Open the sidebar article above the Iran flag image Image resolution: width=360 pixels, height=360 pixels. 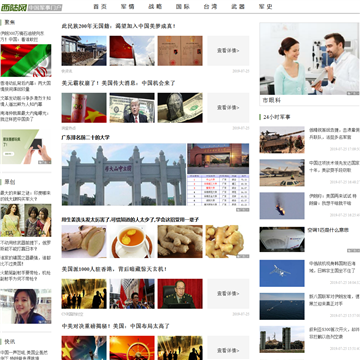point(22,36)
